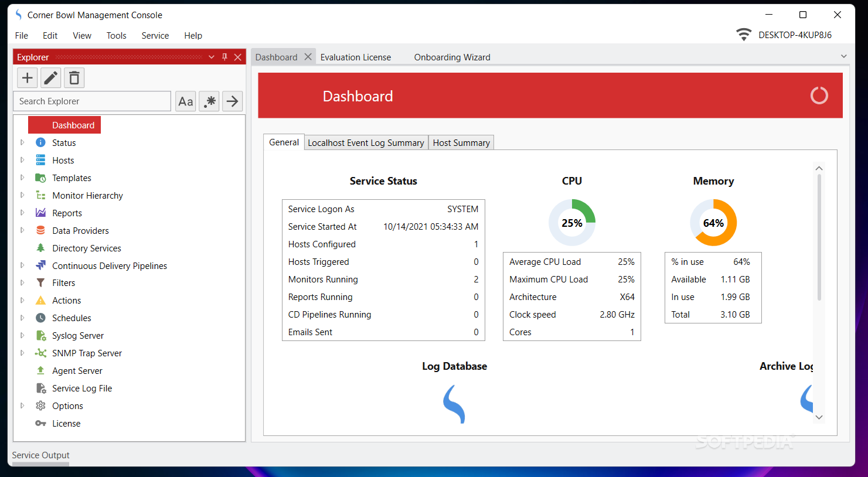
Task: Close the Dashboard tab
Action: (308, 57)
